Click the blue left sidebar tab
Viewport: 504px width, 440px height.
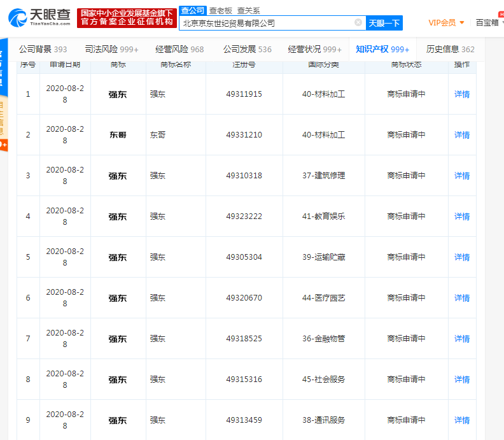tap(3, 67)
